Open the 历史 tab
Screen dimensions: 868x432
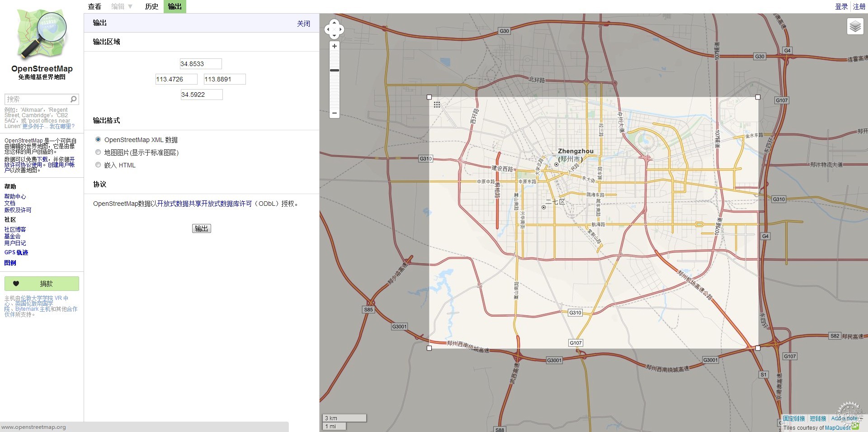coord(151,6)
